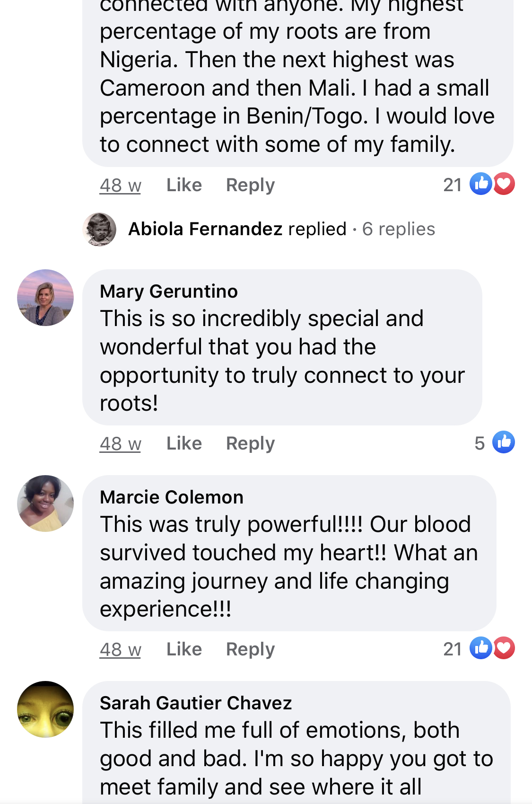532x804 pixels.
Task: Open Mary Geruntino's profile picture
Action: coord(45,298)
